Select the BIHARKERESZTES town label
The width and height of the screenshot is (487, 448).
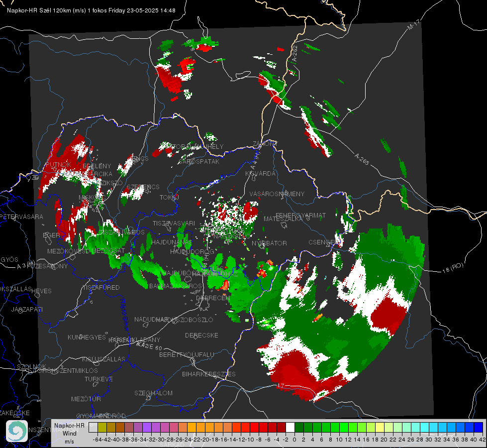click(x=209, y=374)
